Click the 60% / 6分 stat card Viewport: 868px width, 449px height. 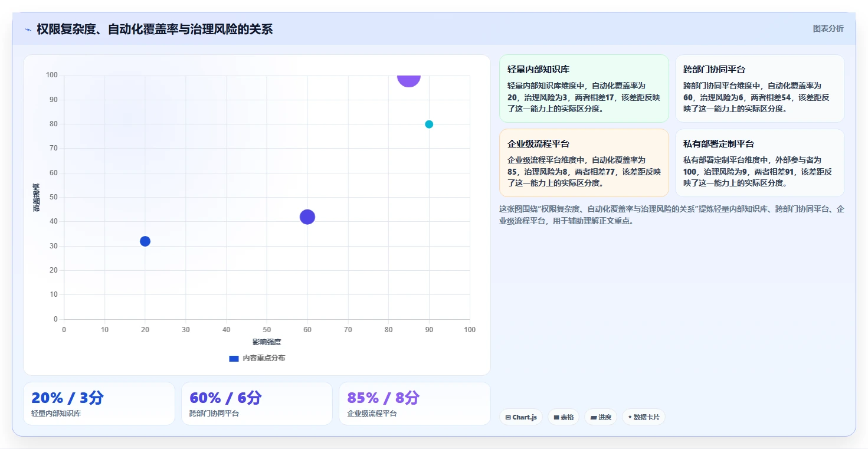(x=257, y=404)
